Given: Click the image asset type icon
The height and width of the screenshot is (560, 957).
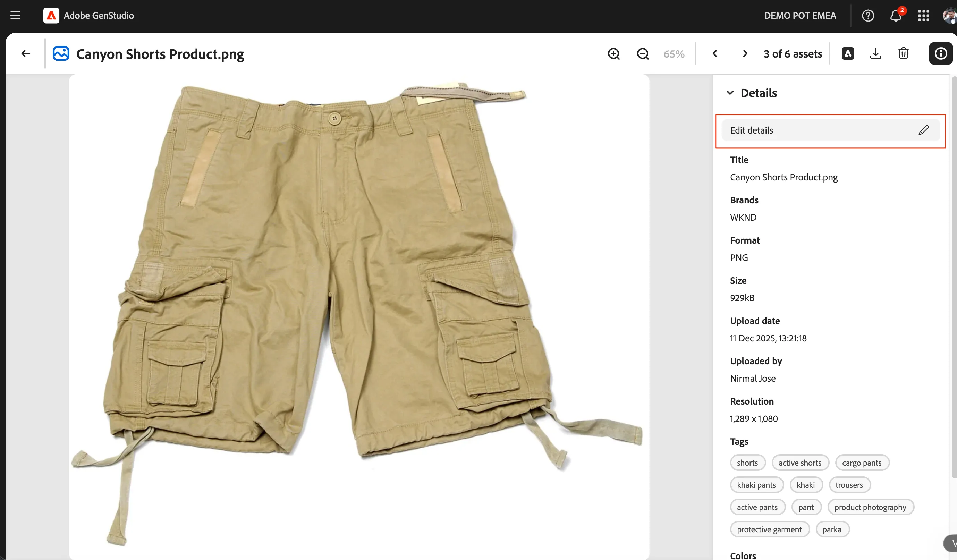Looking at the screenshot, I should click(x=61, y=53).
